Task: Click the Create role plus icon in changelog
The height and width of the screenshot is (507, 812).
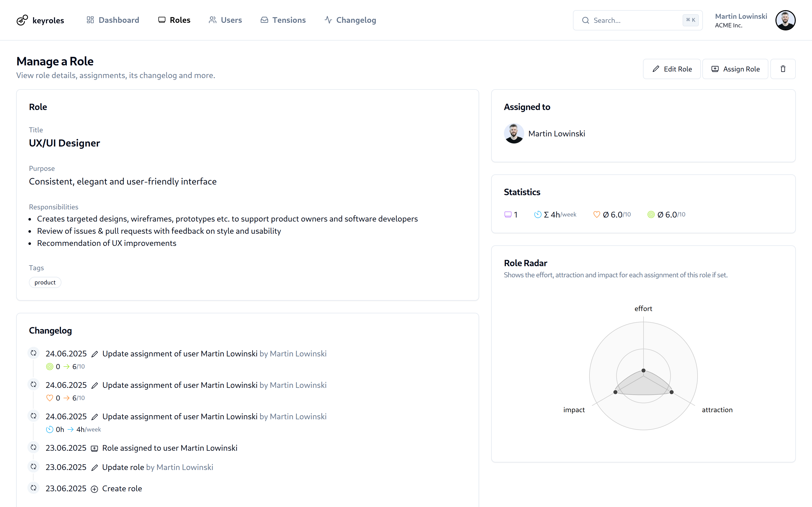Action: pyautogui.click(x=95, y=489)
